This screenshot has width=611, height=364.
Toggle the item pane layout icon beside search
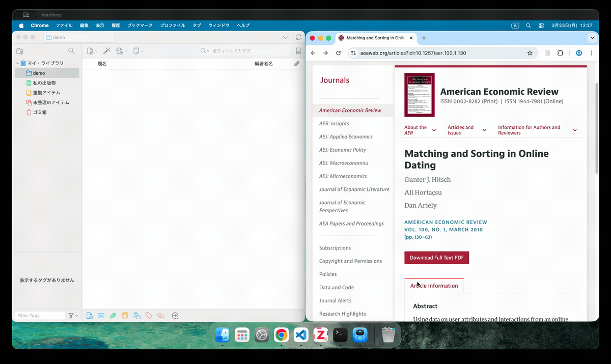coord(298,51)
